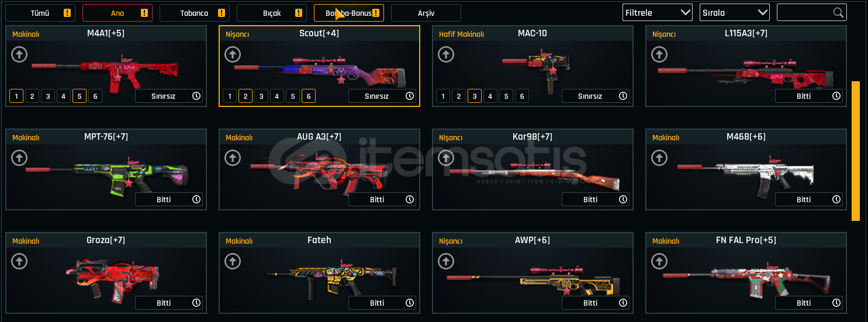Click the clock icon on L115A3[+7] Bitti
This screenshot has height=322, width=868.
(836, 96)
